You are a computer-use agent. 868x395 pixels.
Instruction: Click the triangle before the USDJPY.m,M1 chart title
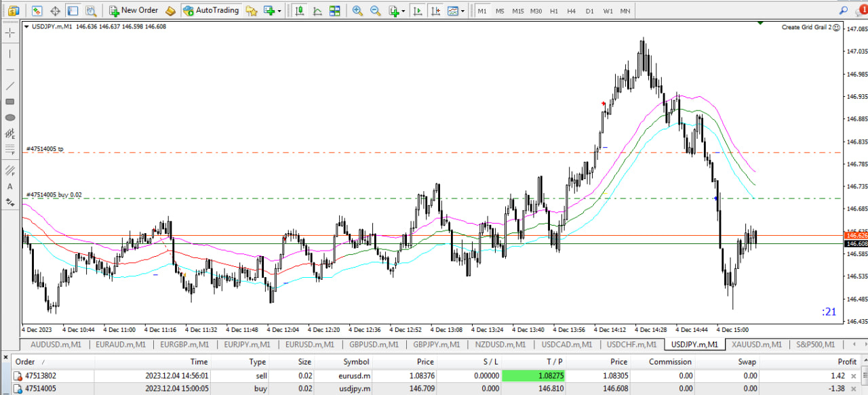pyautogui.click(x=26, y=26)
